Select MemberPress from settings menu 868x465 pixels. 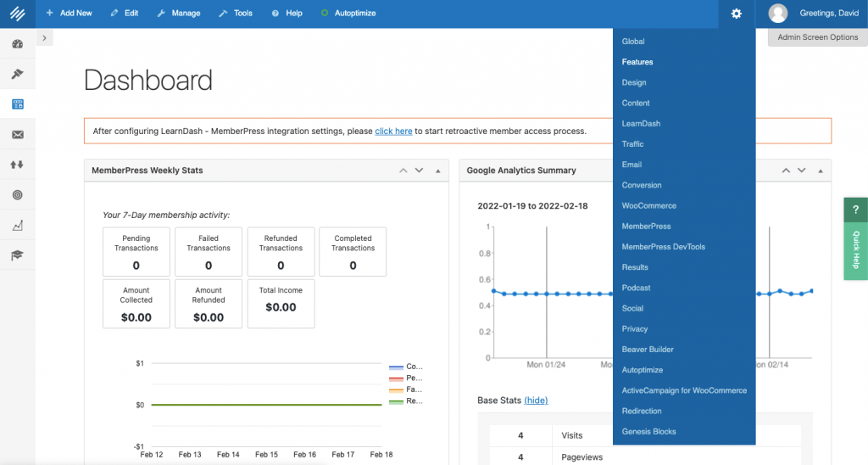[646, 227]
